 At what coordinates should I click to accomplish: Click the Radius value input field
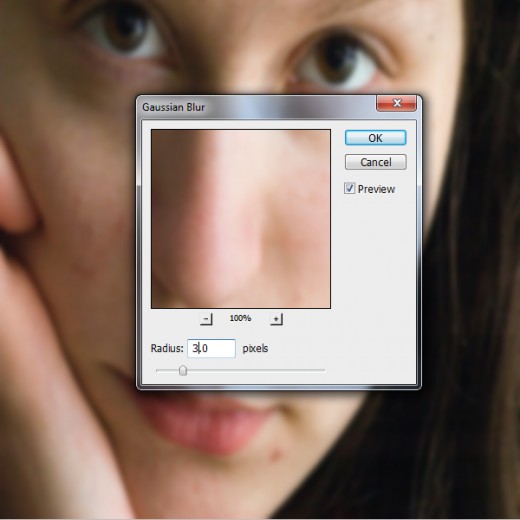click(211, 348)
